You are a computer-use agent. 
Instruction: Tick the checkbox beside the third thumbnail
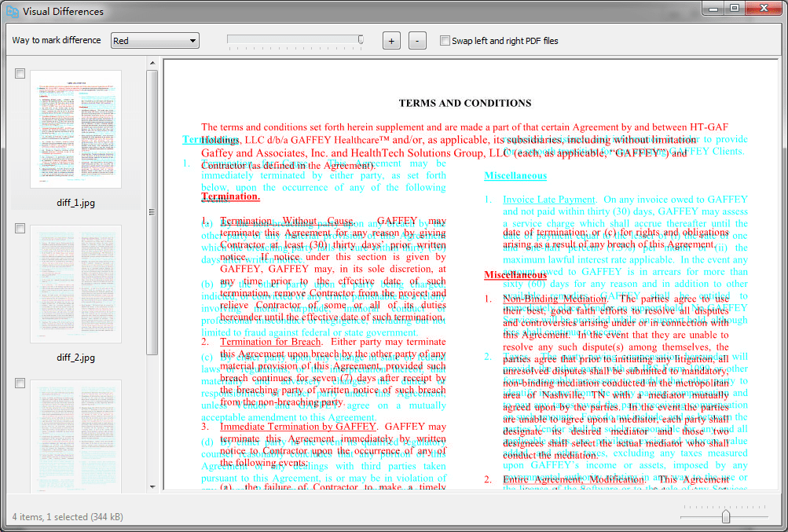[x=20, y=383]
